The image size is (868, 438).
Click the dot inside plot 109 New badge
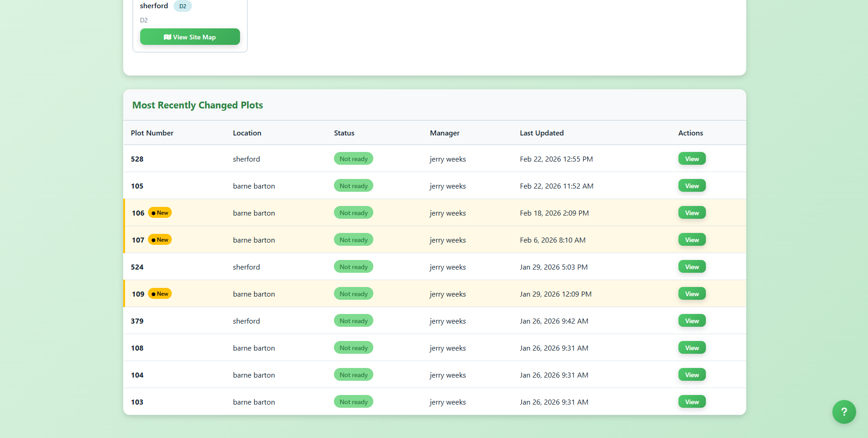[154, 293]
